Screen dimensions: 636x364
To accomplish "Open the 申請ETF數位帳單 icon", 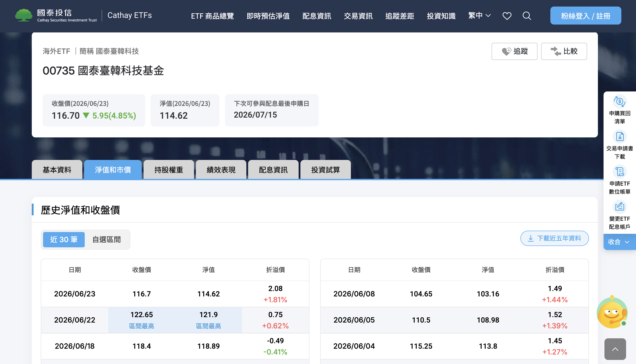I will coord(620,172).
